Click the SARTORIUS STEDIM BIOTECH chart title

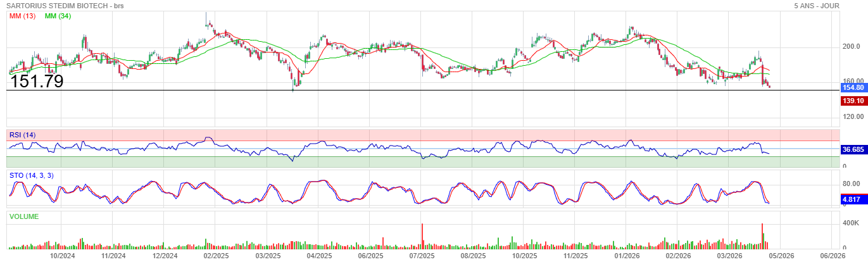65,6
